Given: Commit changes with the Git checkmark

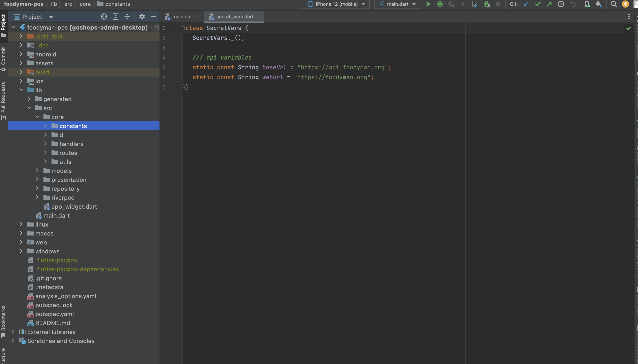Looking at the screenshot, I should (x=538, y=4).
